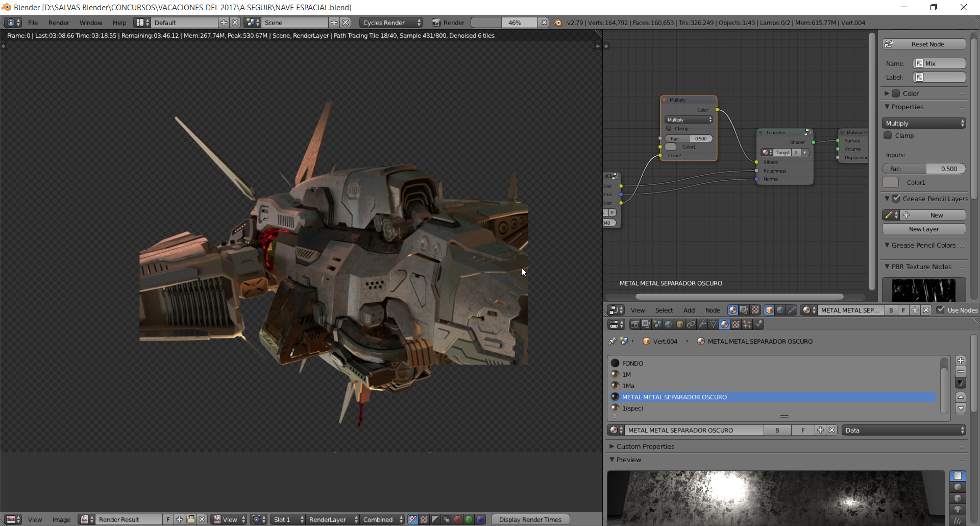Open the Render menu in top bar
This screenshot has height=526, width=980.
point(59,22)
